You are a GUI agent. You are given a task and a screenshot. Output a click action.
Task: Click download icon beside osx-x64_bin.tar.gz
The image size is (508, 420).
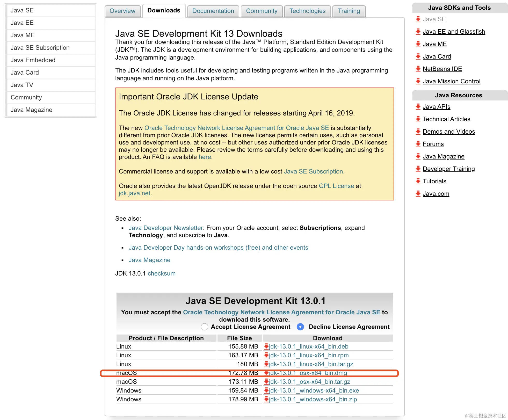(x=266, y=382)
